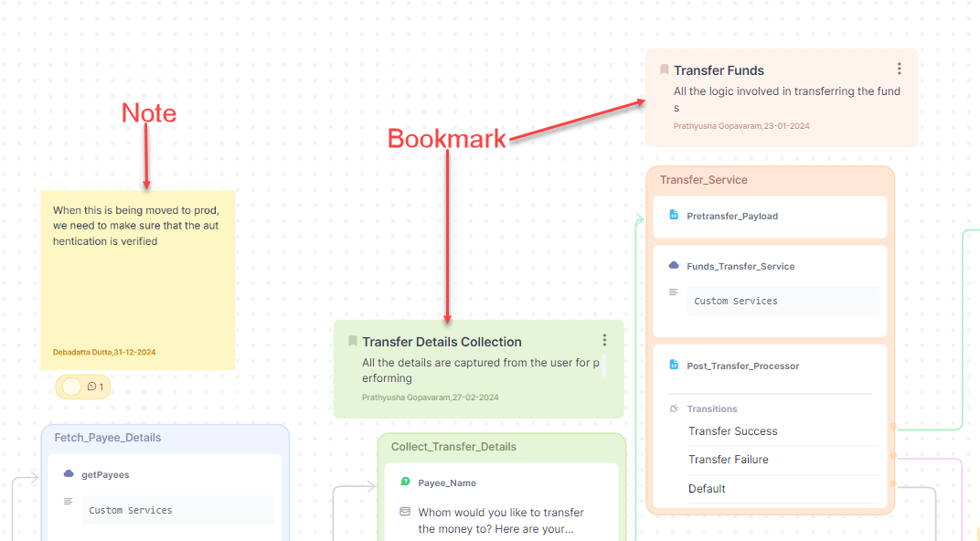Click the Post_Transfer_Processor script icon
Image resolution: width=980 pixels, height=541 pixels.
click(674, 366)
